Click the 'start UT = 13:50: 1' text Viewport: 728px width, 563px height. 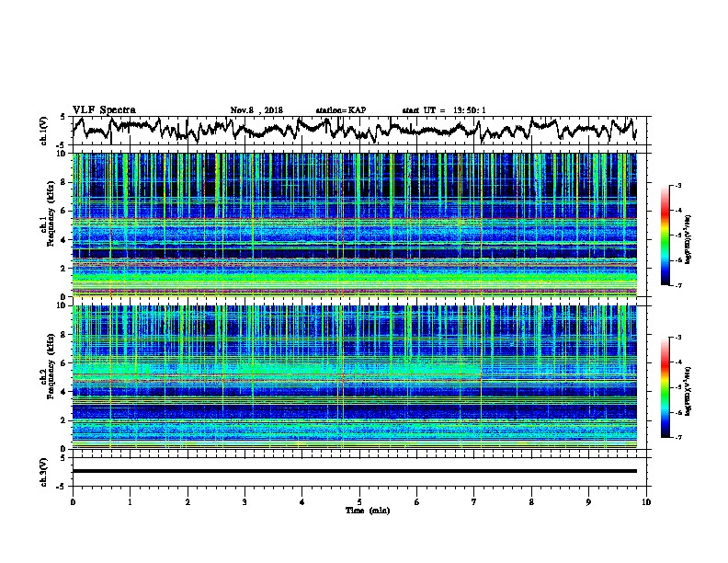pyautogui.click(x=444, y=110)
